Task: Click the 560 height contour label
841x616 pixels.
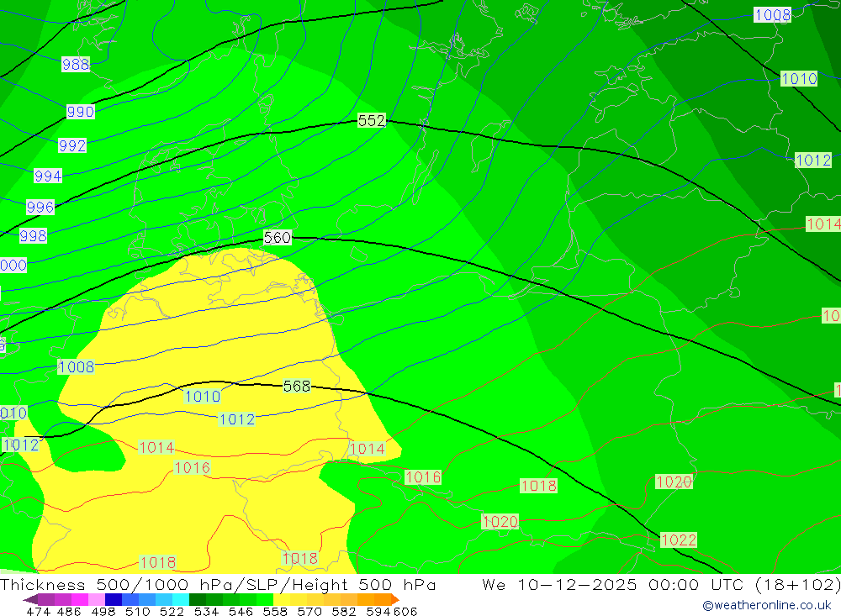Action: point(278,238)
